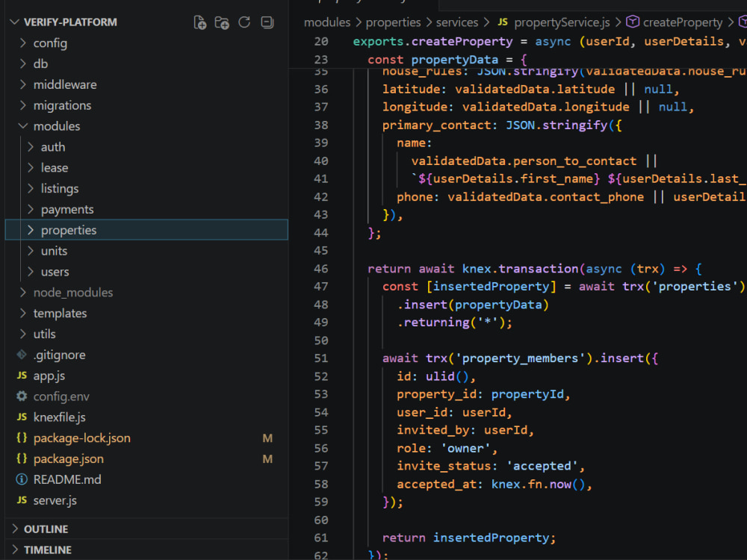Click the New File icon in explorer header
Screen dimensions: 747x560
point(200,22)
